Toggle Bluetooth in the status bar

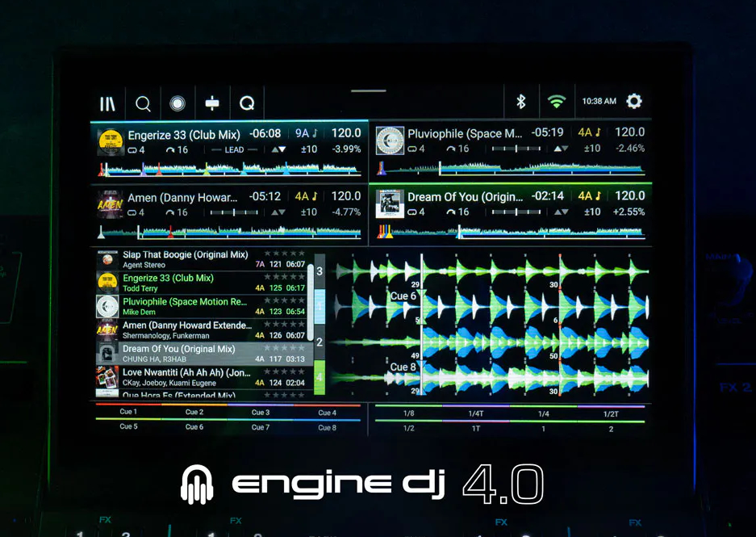(x=523, y=103)
